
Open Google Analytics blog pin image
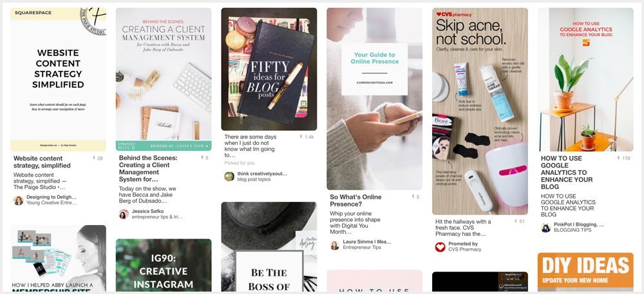[x=585, y=79]
